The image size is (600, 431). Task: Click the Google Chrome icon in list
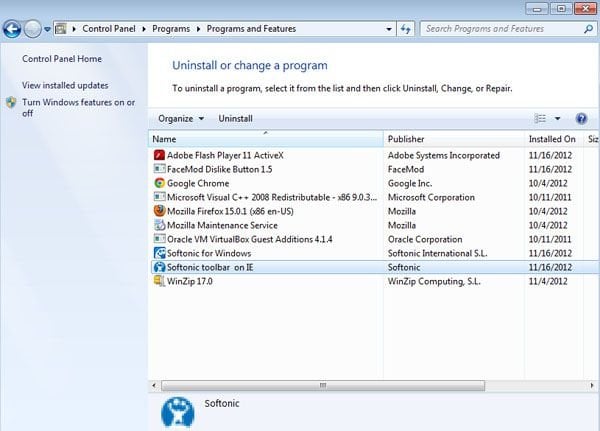159,183
